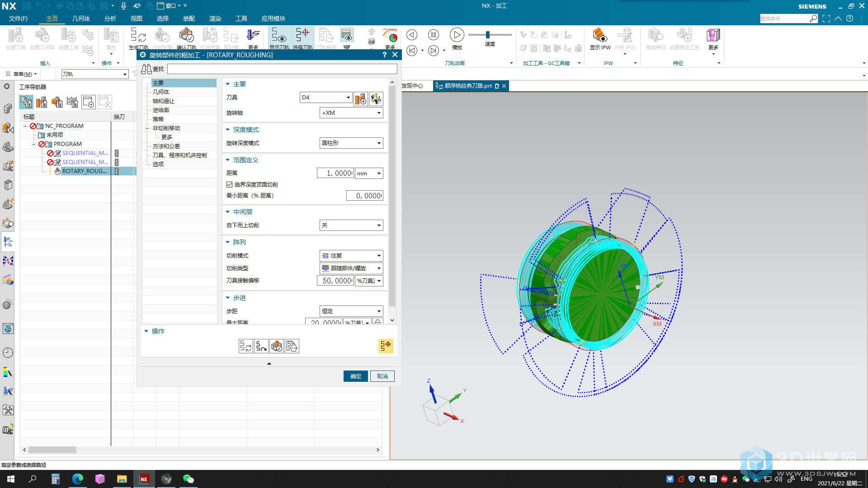Step the tool path animation backward

tap(411, 35)
